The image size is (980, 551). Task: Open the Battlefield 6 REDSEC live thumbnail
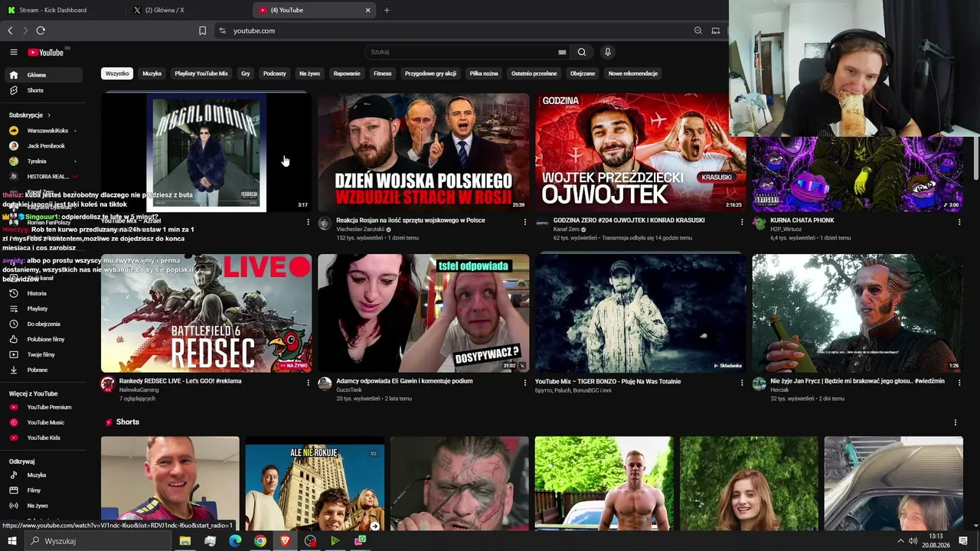(206, 313)
